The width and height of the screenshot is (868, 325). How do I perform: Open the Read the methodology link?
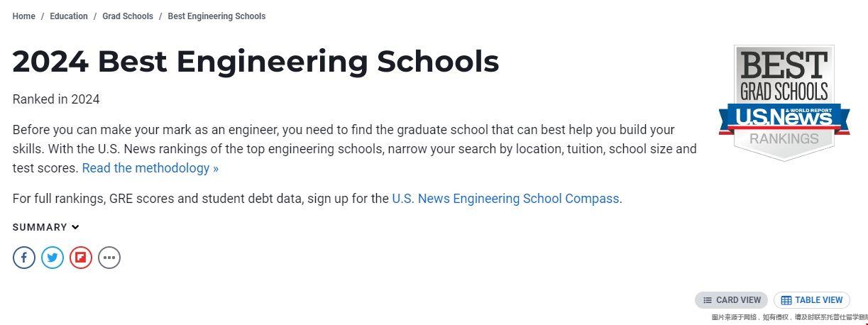[x=150, y=168]
